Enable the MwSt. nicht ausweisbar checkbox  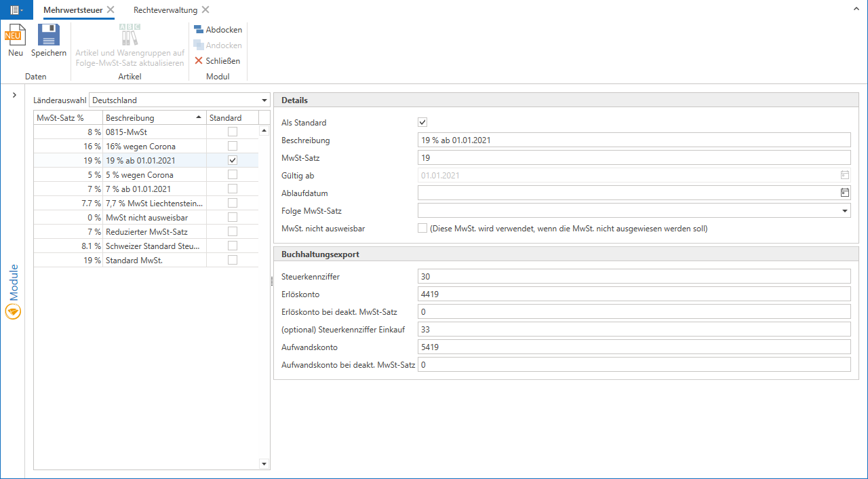click(x=422, y=229)
